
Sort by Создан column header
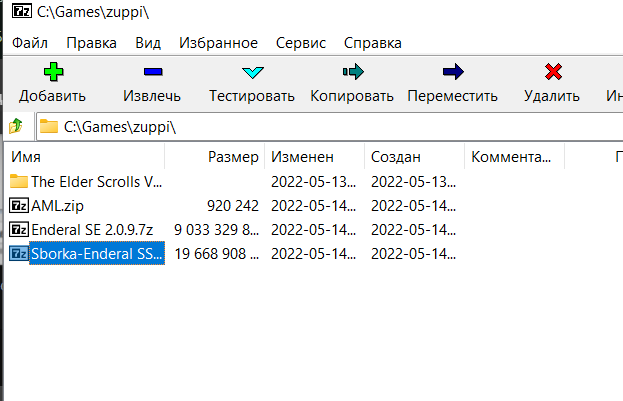click(x=414, y=157)
